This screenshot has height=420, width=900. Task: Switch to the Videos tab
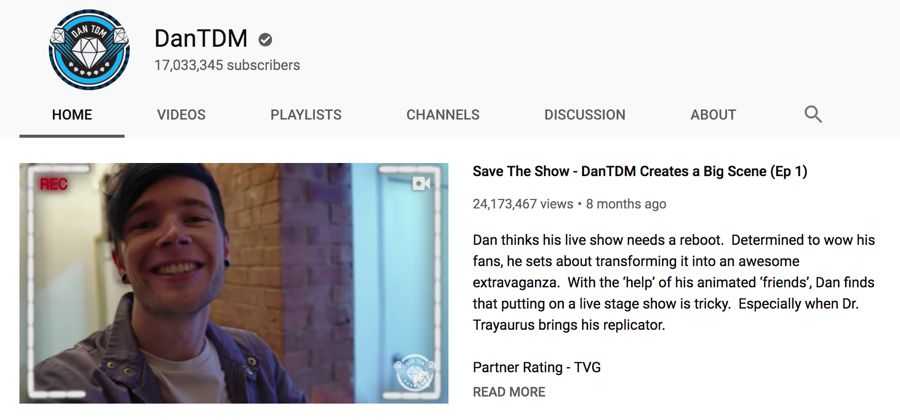tap(181, 115)
